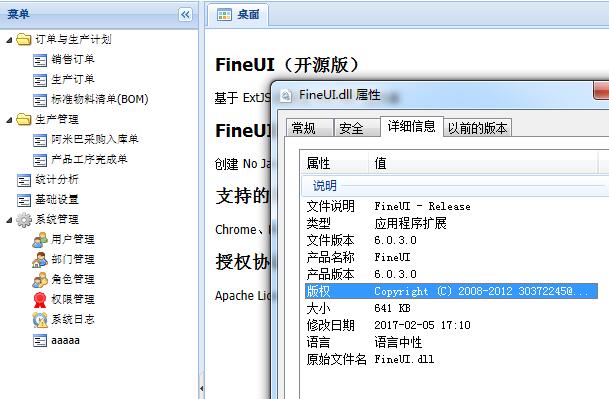Viewport: 609px width, 399px height.
Task: Click the 部门管理 person icon
Action: point(40,260)
